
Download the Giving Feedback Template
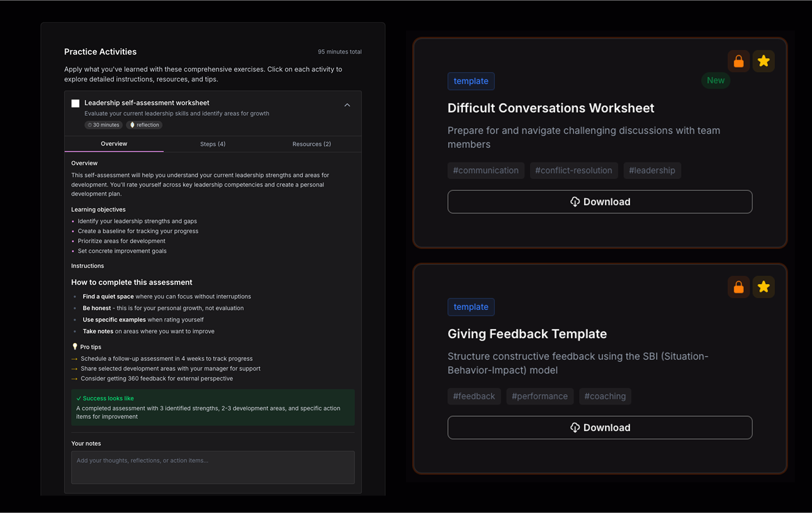coord(599,428)
